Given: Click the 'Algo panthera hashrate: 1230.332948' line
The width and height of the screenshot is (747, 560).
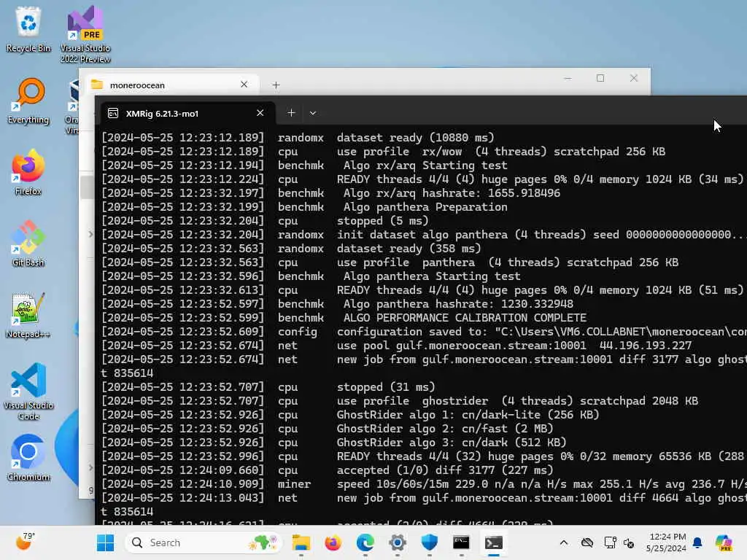Looking at the screenshot, I should (458, 304).
